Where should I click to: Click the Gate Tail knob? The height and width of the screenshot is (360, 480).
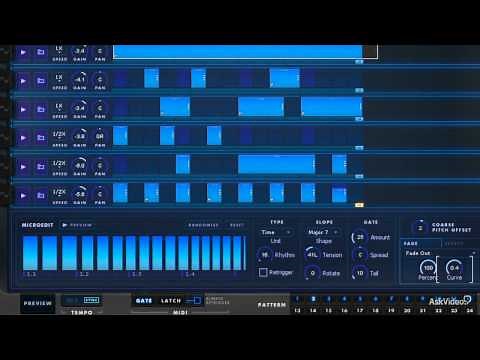[x=360, y=273]
